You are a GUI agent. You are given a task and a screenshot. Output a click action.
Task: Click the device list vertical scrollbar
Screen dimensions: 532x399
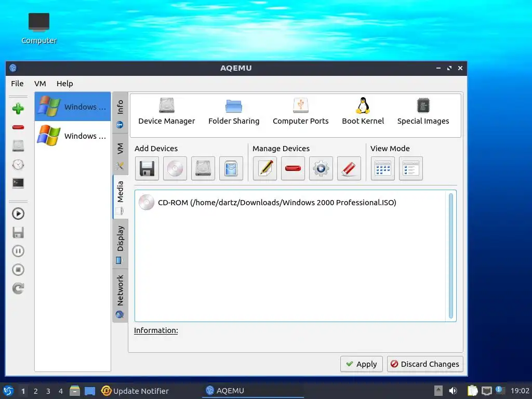tap(451, 256)
